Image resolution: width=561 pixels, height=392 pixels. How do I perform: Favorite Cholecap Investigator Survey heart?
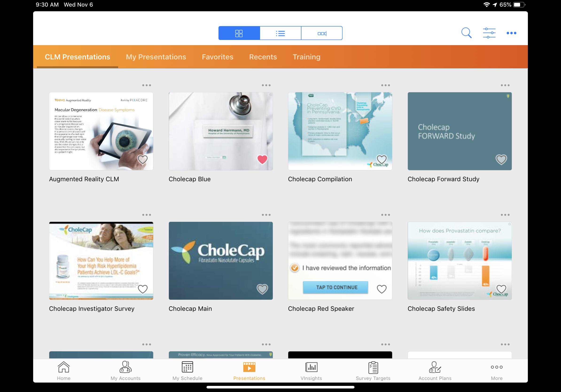click(x=142, y=289)
